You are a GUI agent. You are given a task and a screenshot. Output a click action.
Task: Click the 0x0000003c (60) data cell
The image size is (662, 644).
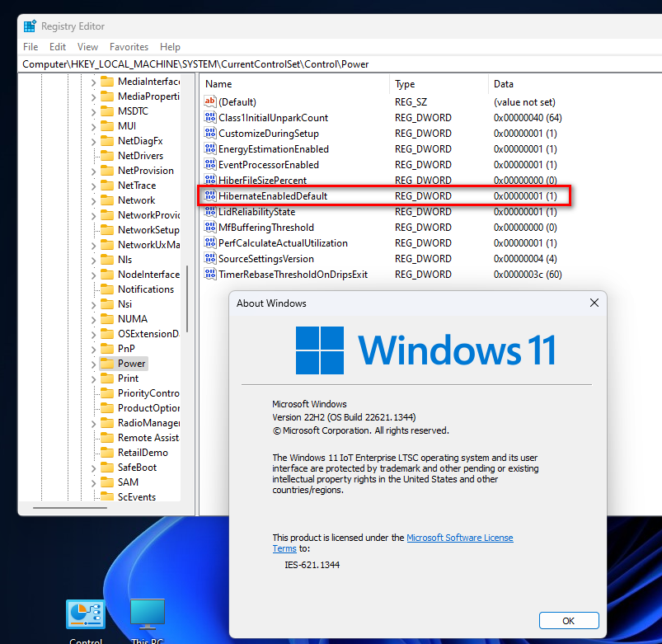tap(528, 275)
